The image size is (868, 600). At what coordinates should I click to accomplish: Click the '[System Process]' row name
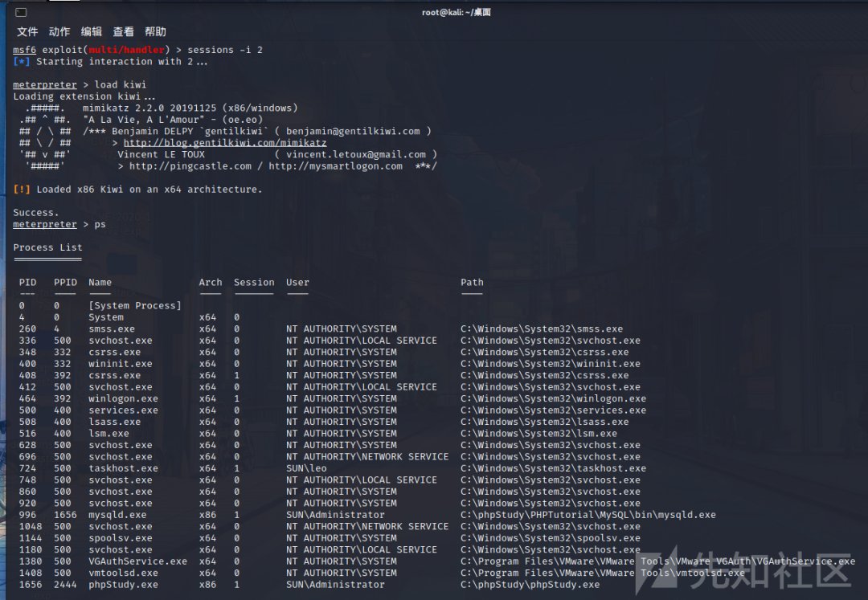[x=135, y=305]
